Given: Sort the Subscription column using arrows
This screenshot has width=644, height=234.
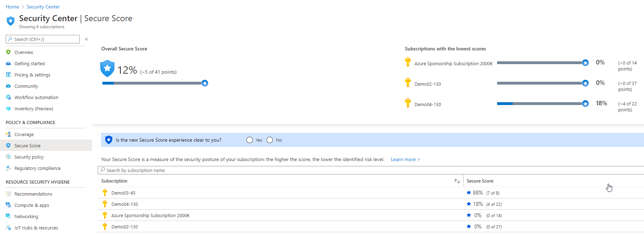Looking at the screenshot, I should click(x=457, y=181).
